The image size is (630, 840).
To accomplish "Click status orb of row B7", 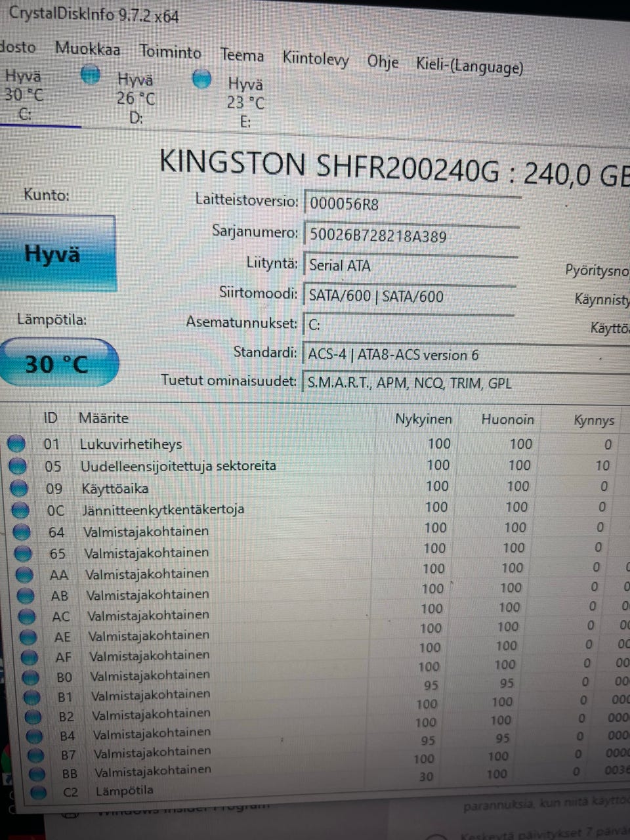I will click(36, 755).
